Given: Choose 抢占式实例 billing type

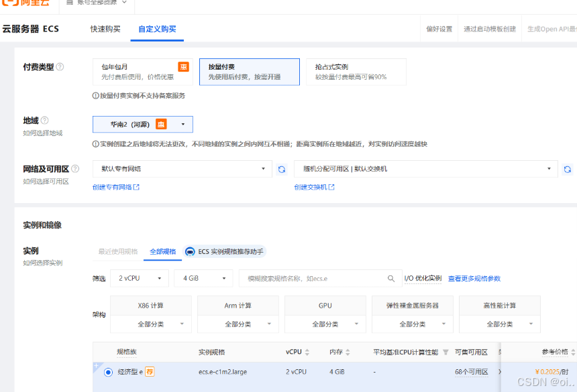Looking at the screenshot, I should point(356,72).
